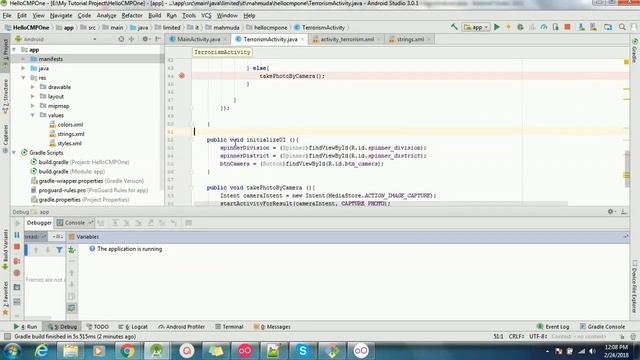The height and width of the screenshot is (360, 640).
Task: Pause the program in the debug panel
Action: pyautogui.click(x=17, y=235)
